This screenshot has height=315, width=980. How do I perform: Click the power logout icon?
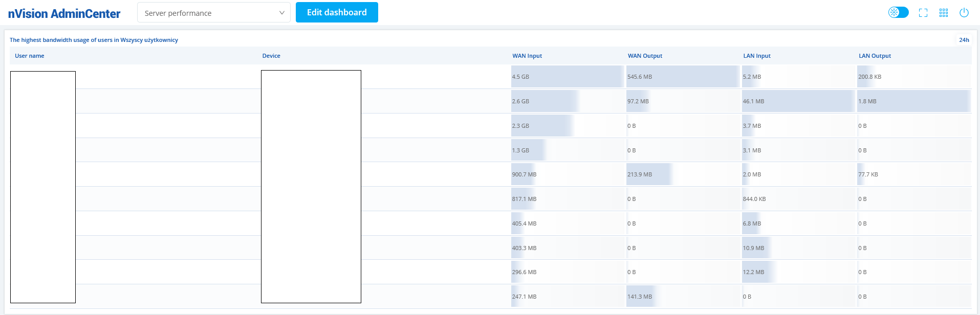point(964,13)
